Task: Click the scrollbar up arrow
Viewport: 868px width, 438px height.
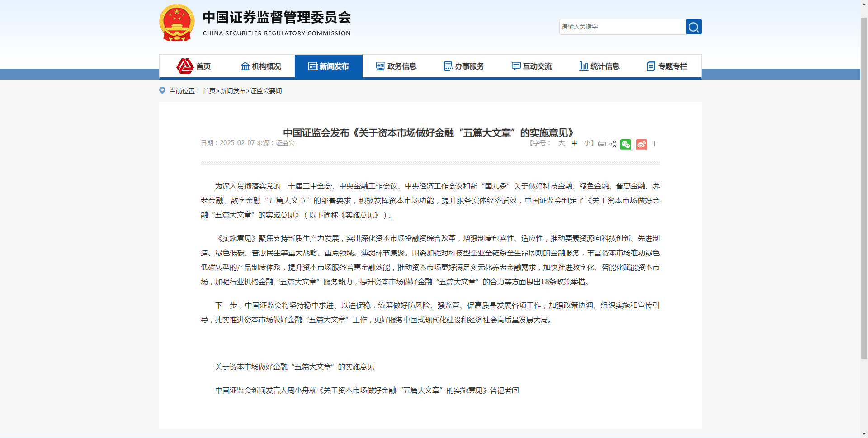Action: 864,4
